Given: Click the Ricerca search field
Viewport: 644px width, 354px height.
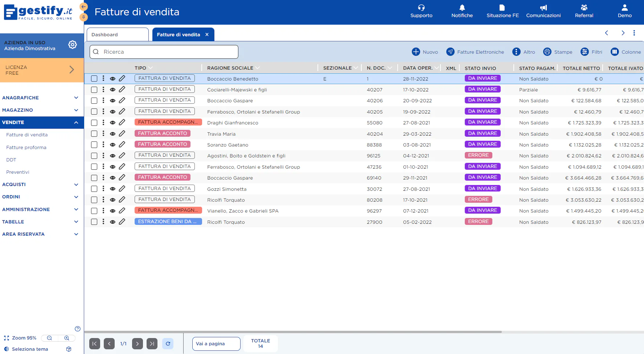Looking at the screenshot, I should point(164,52).
